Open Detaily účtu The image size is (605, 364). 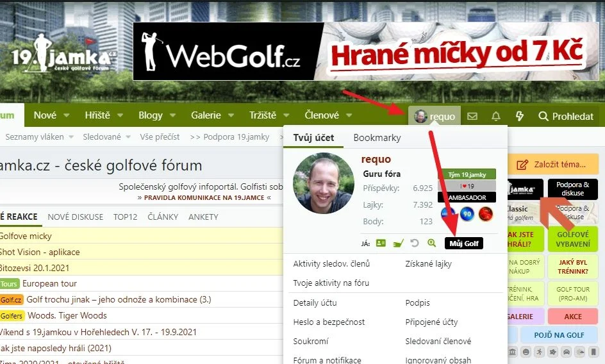(x=315, y=303)
